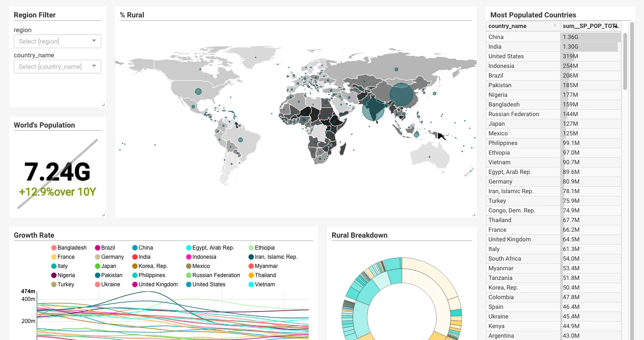This screenshot has height=340, width=644.
Task: Hide the India line via legend
Action: pyautogui.click(x=141, y=257)
